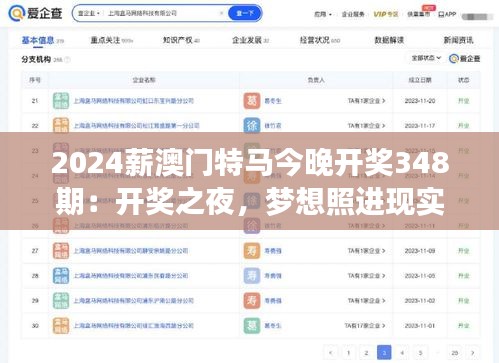Expand the 全部状态 filter dropdown
Screen dimensions: 499x363
(x=426, y=58)
